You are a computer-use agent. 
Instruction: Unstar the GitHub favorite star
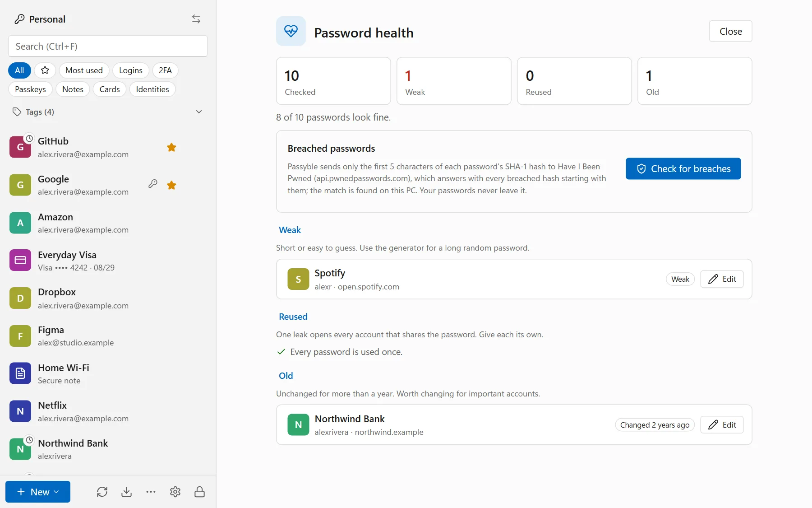(171, 147)
